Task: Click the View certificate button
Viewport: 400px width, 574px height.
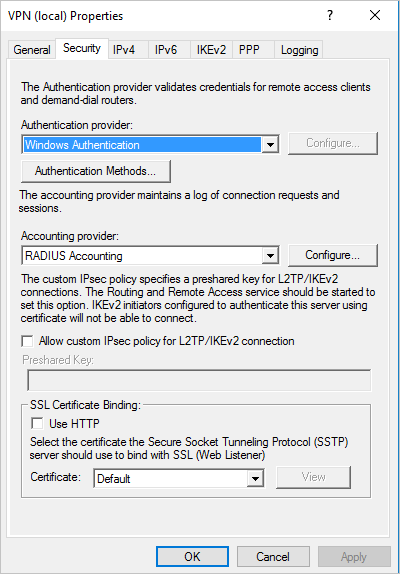Action: [314, 477]
